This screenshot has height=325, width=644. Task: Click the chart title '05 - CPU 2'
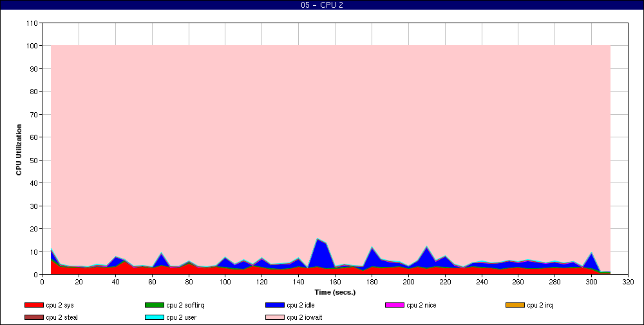click(x=322, y=5)
